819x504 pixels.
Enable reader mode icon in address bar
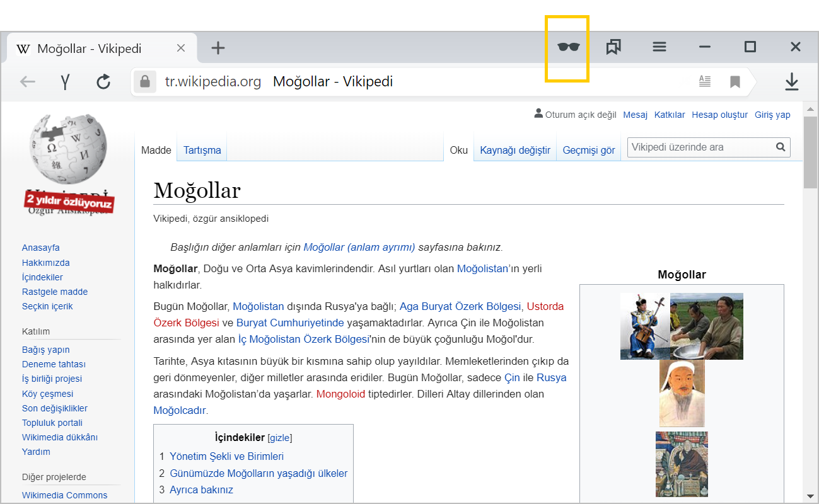tap(705, 81)
